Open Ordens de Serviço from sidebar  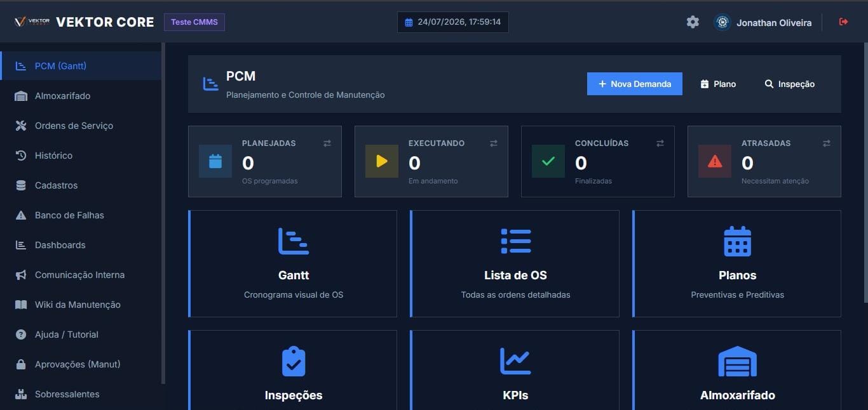click(x=81, y=126)
